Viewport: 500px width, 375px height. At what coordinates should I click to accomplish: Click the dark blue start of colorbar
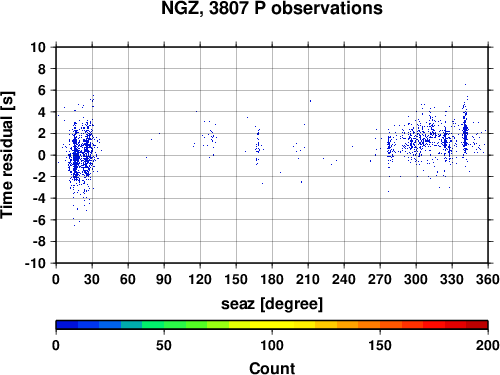click(67, 325)
